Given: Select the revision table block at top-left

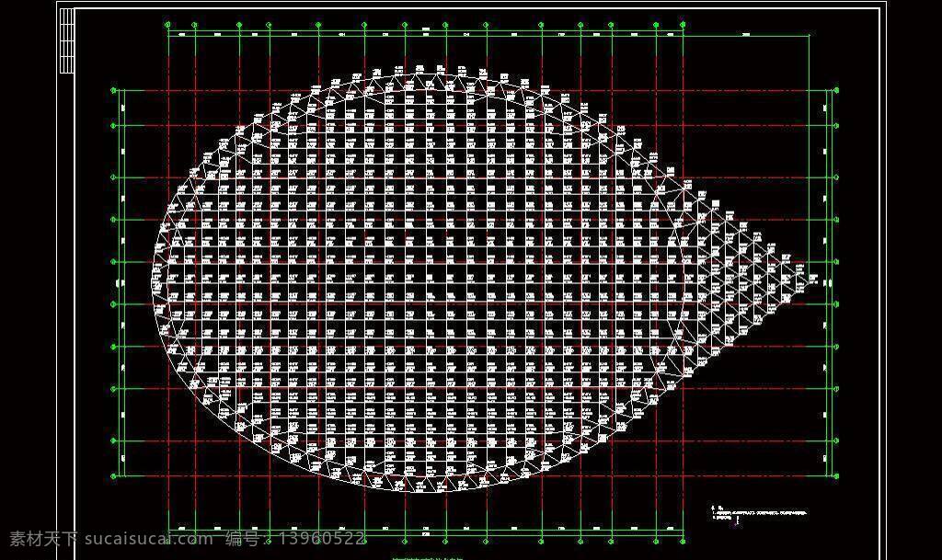Looking at the screenshot, I should [67, 40].
